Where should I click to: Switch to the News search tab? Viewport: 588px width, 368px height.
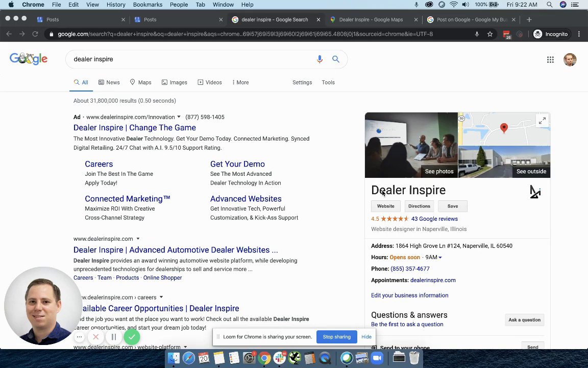[109, 82]
